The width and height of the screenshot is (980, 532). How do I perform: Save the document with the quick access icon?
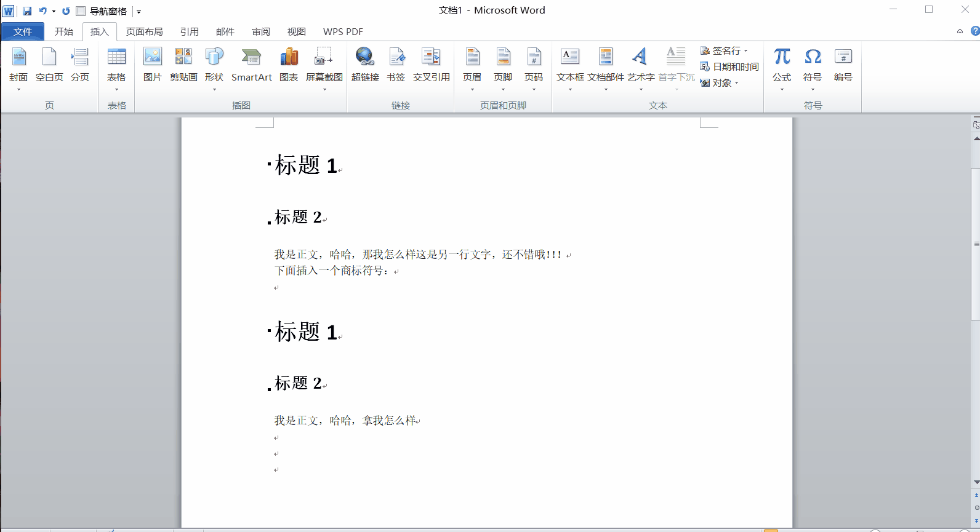pos(27,11)
